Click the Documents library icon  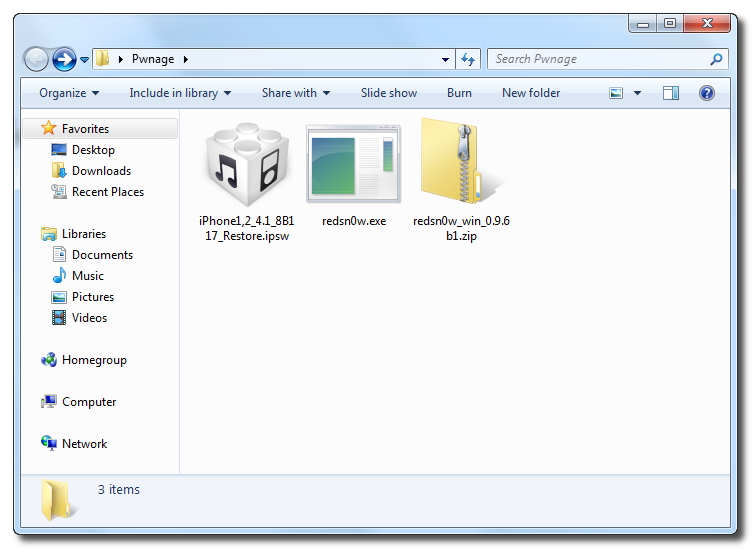tap(59, 254)
